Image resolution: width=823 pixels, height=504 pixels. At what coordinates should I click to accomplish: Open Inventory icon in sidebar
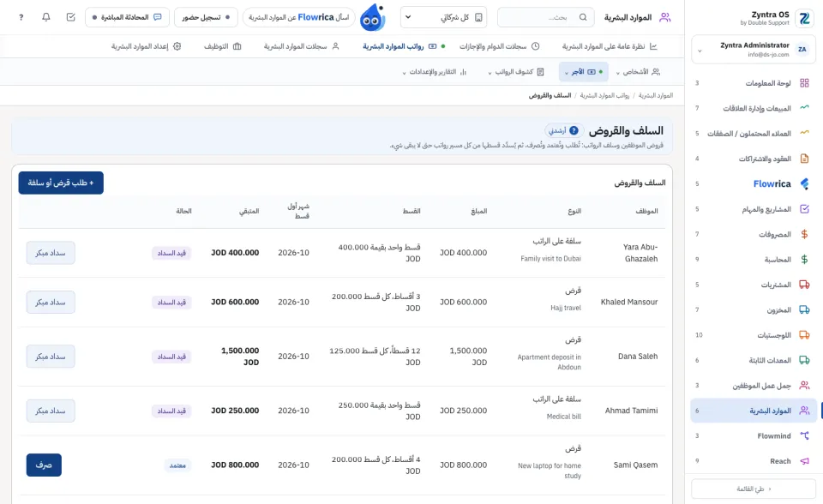(804, 309)
